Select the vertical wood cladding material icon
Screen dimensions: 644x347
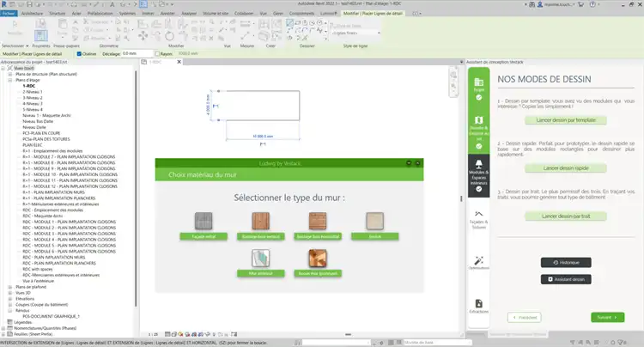pos(260,221)
